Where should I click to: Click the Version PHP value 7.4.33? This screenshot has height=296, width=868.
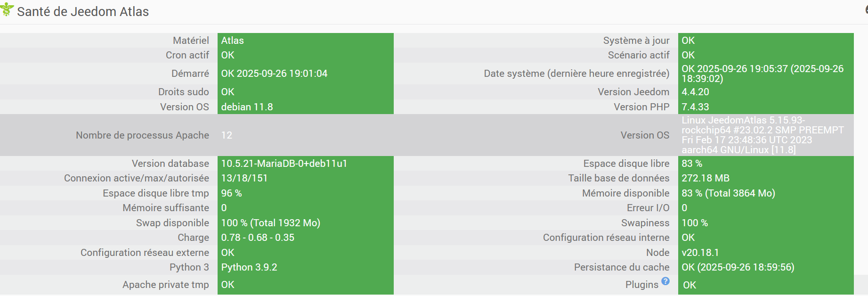695,107
